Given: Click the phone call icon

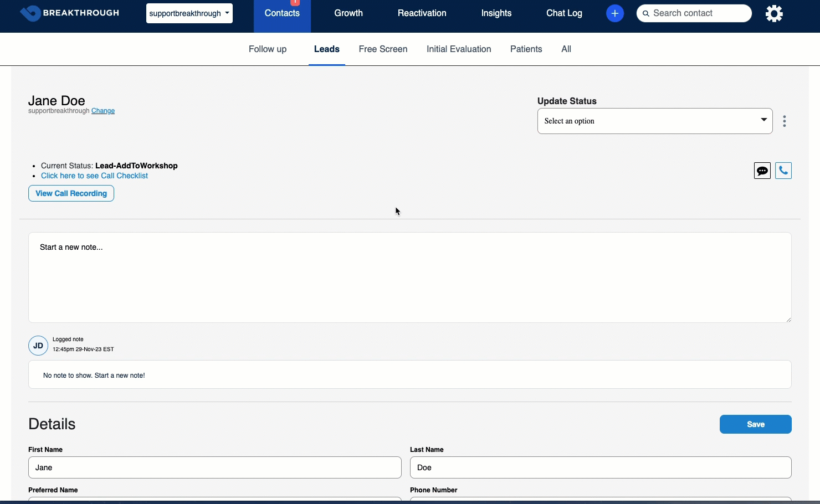Looking at the screenshot, I should pos(783,171).
